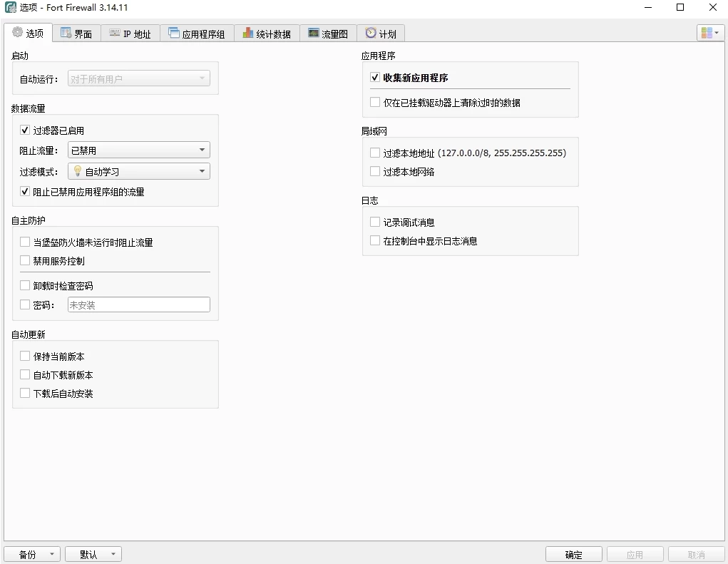Click the gear icon on 选项 tab
728x564 pixels.
[x=17, y=33]
